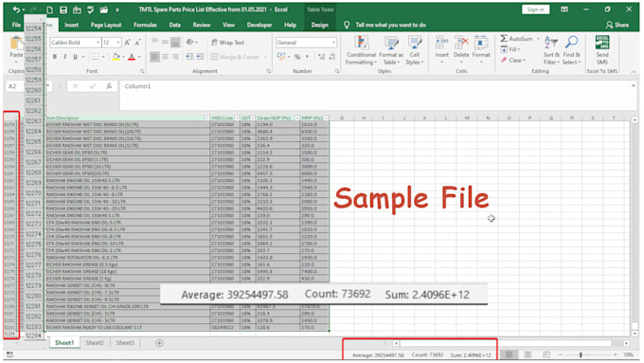Switch to the Sheet3 tab
The height and width of the screenshot is (363, 644).
[x=125, y=343]
